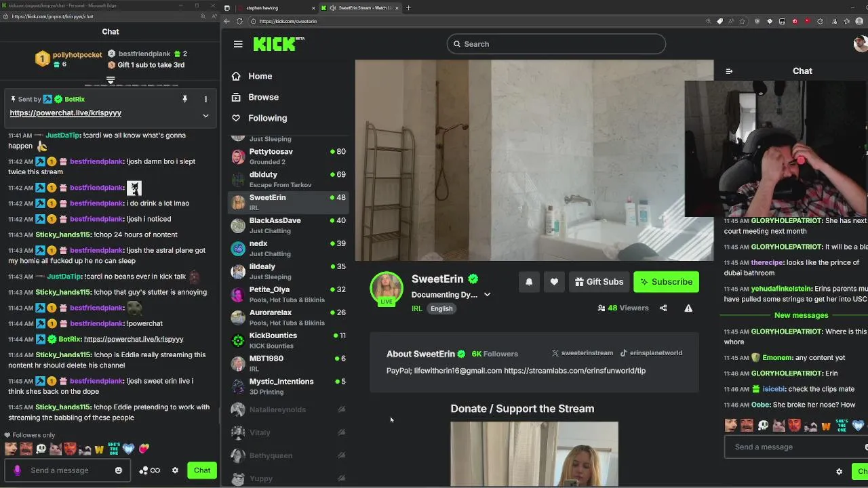Open erinsplanetworld TikTok link
The height and width of the screenshot is (488, 868).
click(651, 353)
